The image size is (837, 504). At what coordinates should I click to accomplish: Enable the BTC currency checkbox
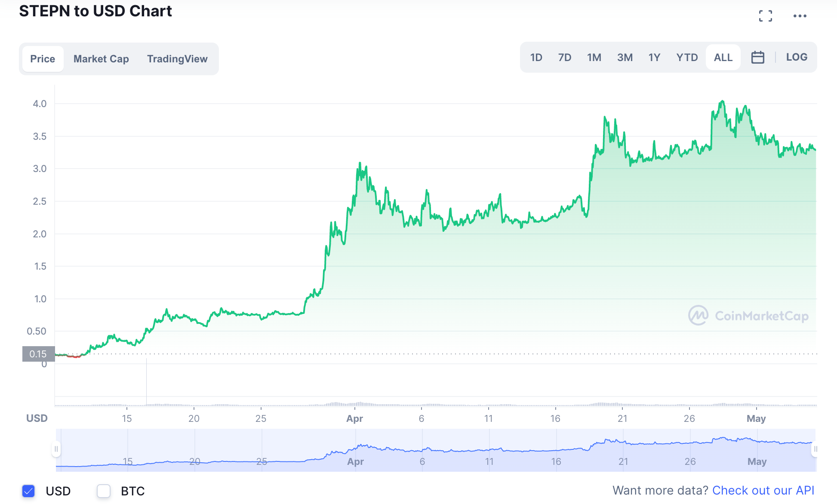coord(104,491)
